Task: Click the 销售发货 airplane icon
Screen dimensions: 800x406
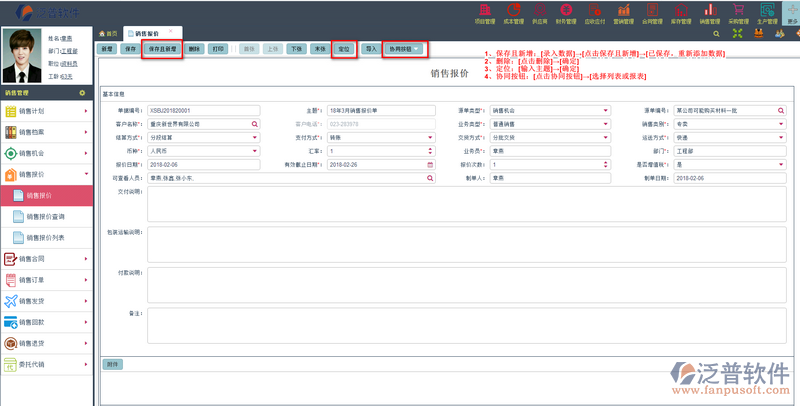Action: click(x=11, y=301)
